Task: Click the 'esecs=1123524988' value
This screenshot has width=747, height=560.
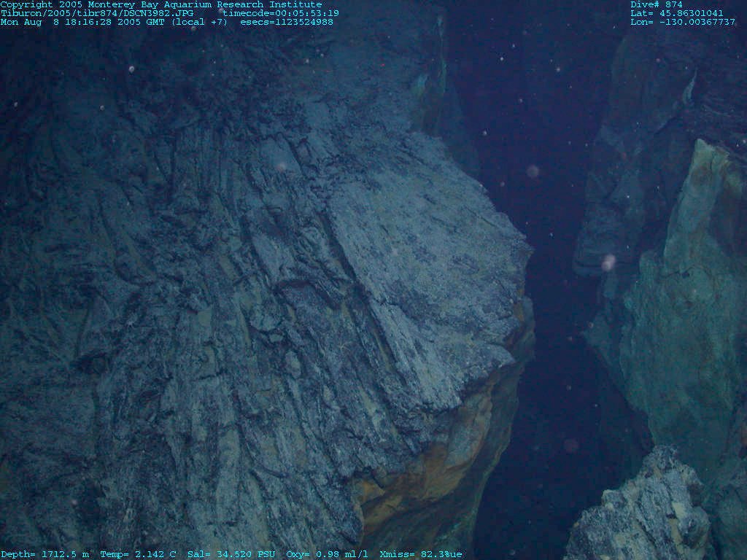Action: [286, 22]
